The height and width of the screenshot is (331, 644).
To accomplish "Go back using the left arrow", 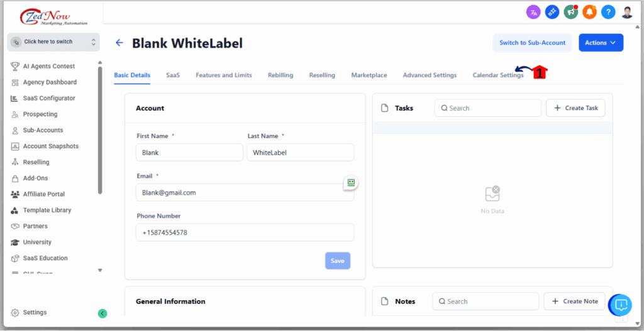I will coord(119,43).
